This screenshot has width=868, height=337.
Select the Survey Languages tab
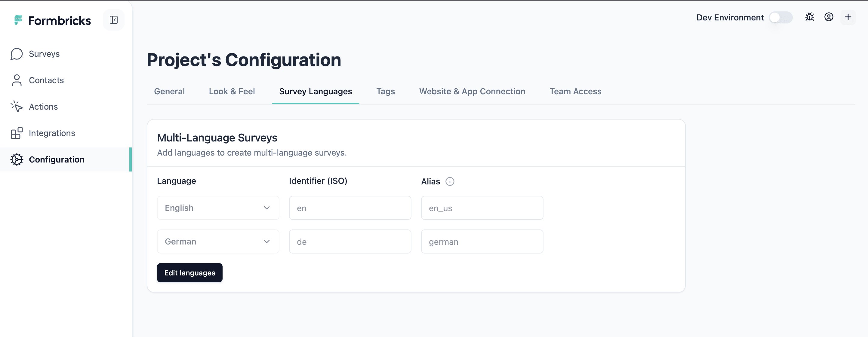(x=315, y=91)
